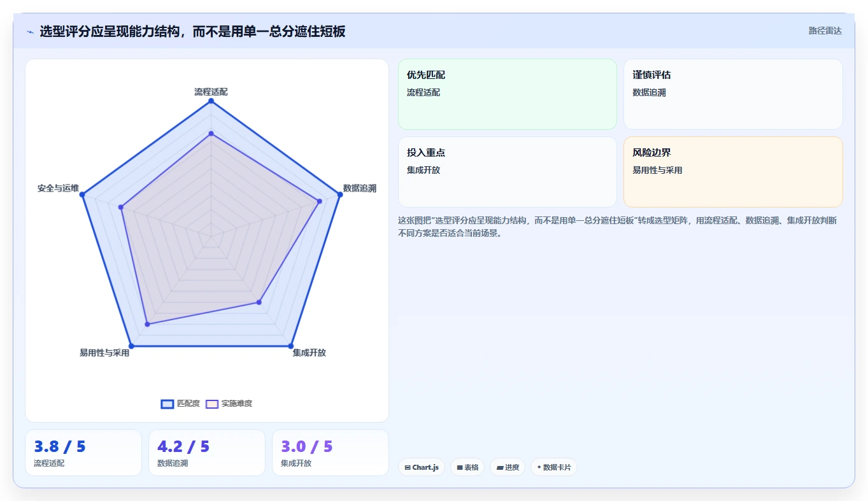This screenshot has width=868, height=501.
Task: Click the blue 匹配度 legend swatch
Action: click(x=167, y=404)
